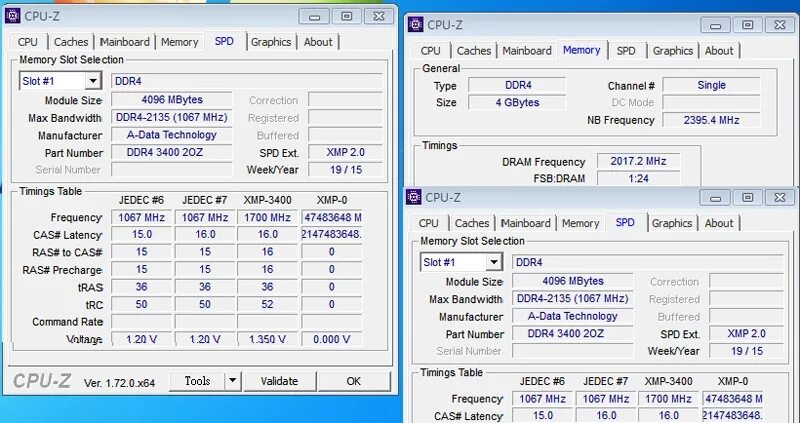
Task: Open Caches tab in bottom-right window
Action: [472, 223]
